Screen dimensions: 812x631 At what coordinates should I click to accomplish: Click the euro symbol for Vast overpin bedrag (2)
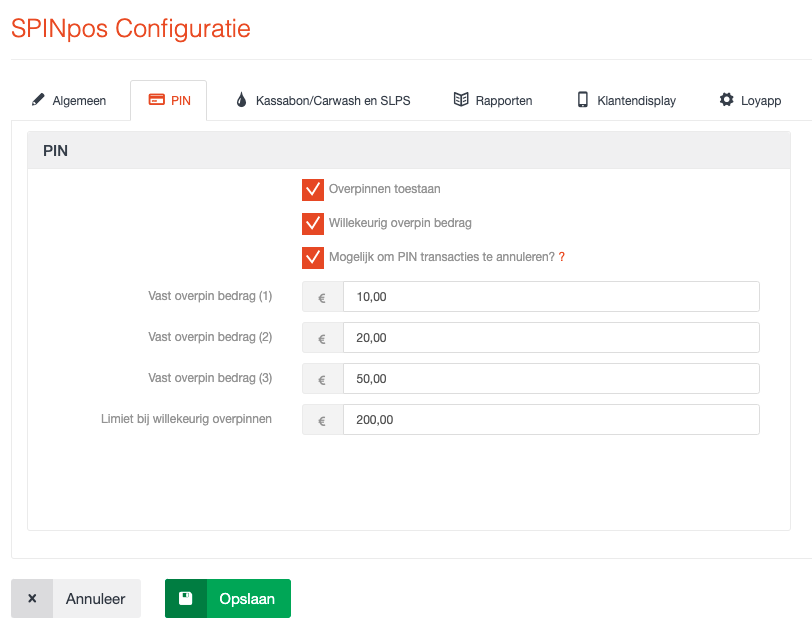(322, 338)
